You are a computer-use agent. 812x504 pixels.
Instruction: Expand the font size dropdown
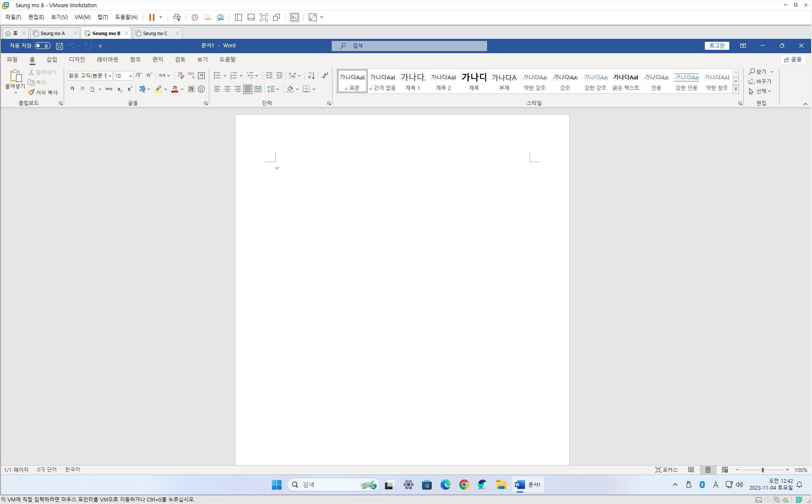130,76
